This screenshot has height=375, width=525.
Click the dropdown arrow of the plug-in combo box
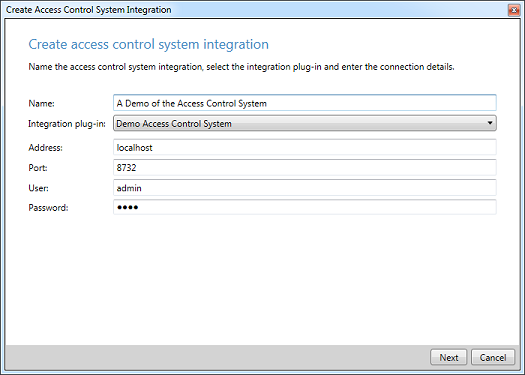490,123
